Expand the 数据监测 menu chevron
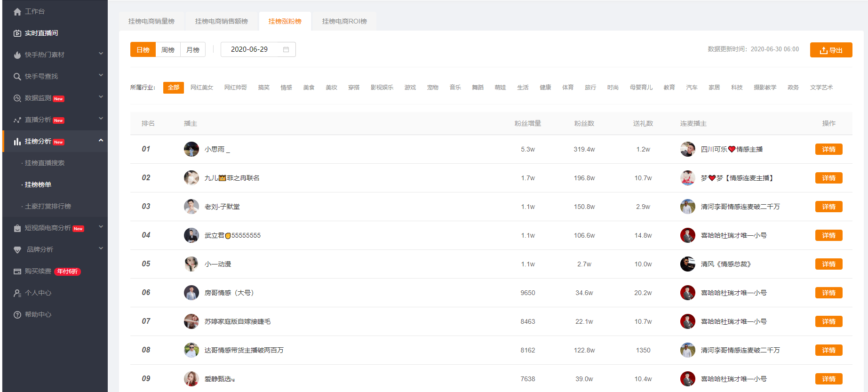Screen dimensions: 868x392 [101, 97]
